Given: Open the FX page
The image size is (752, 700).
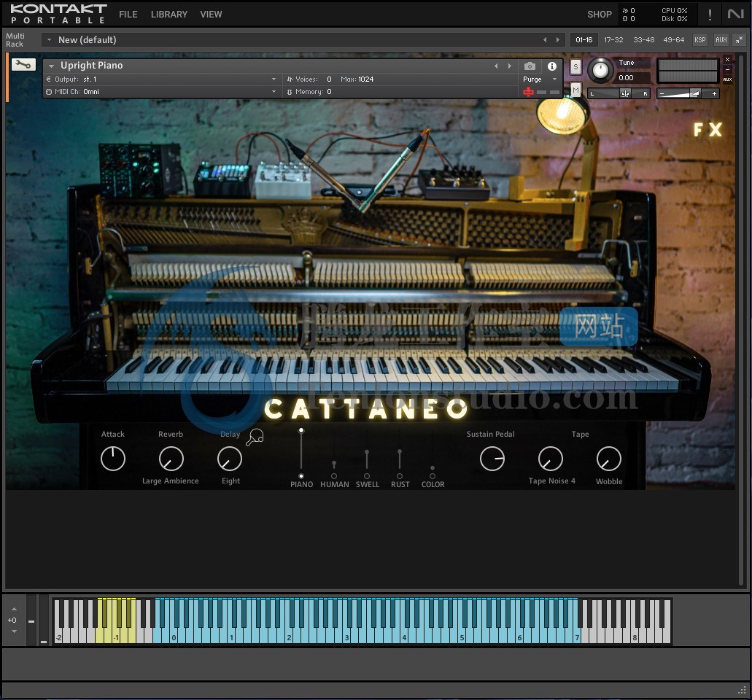Looking at the screenshot, I should point(708,130).
